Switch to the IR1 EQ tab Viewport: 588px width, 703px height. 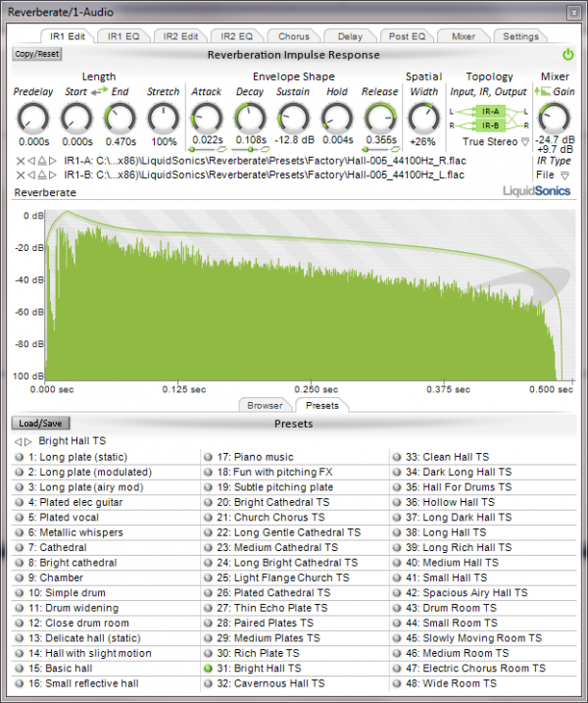(123, 36)
